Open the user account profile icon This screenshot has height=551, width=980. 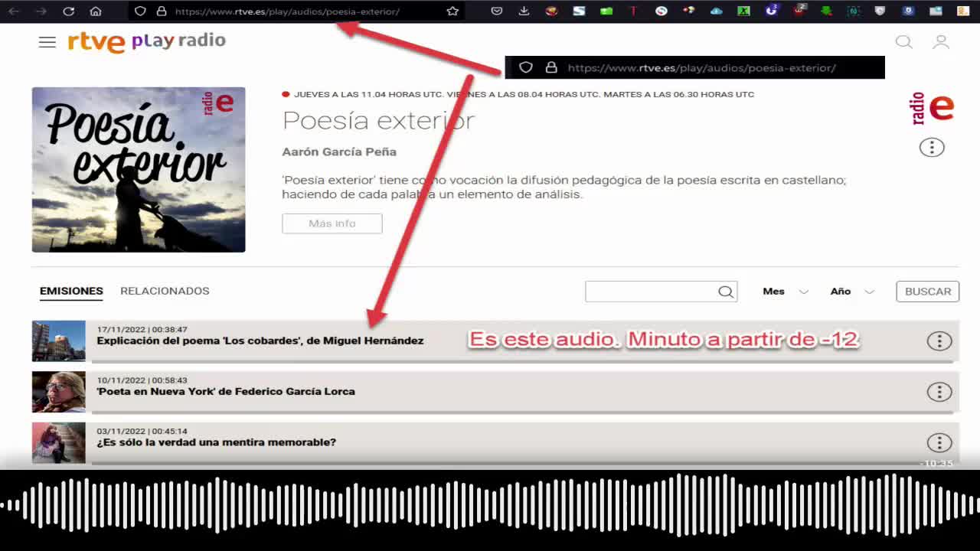pos(941,42)
